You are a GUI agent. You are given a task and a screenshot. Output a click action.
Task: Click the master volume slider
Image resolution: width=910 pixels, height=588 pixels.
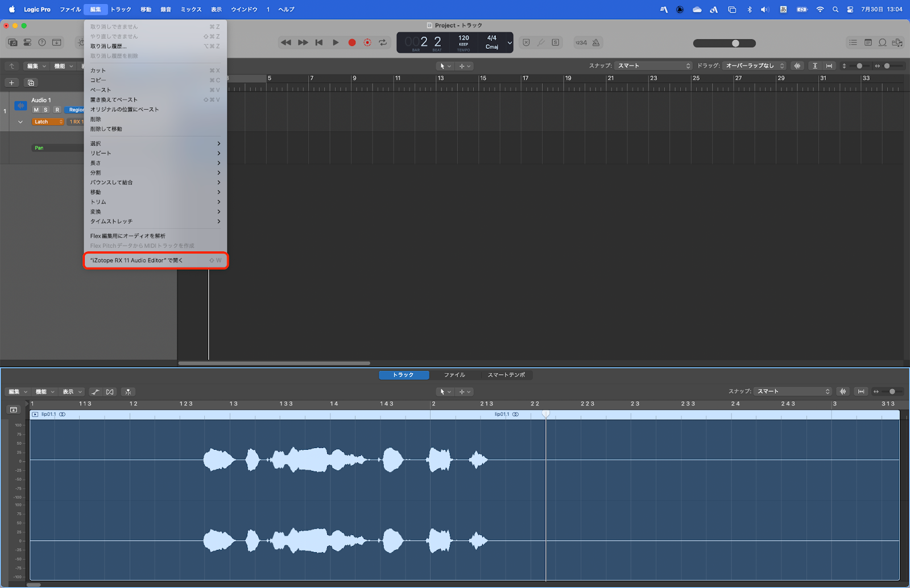(x=724, y=43)
